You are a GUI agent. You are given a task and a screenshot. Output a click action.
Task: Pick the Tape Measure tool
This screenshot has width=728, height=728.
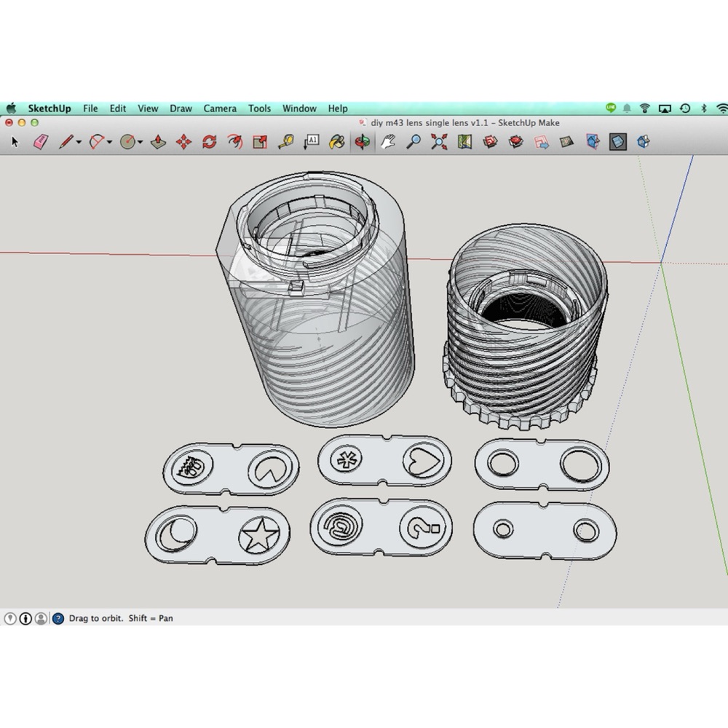(286, 142)
